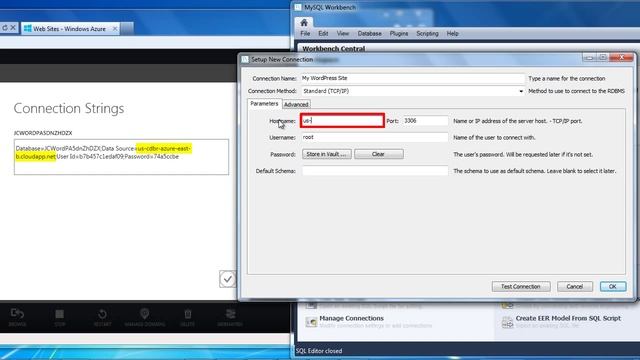Close the Setup New Connection dialog

[621, 58]
